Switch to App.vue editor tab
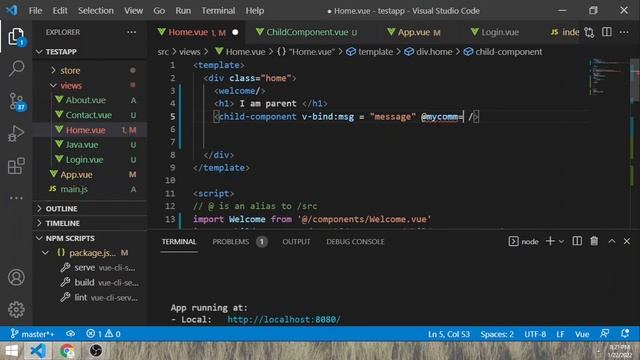640x360 pixels. click(413, 32)
